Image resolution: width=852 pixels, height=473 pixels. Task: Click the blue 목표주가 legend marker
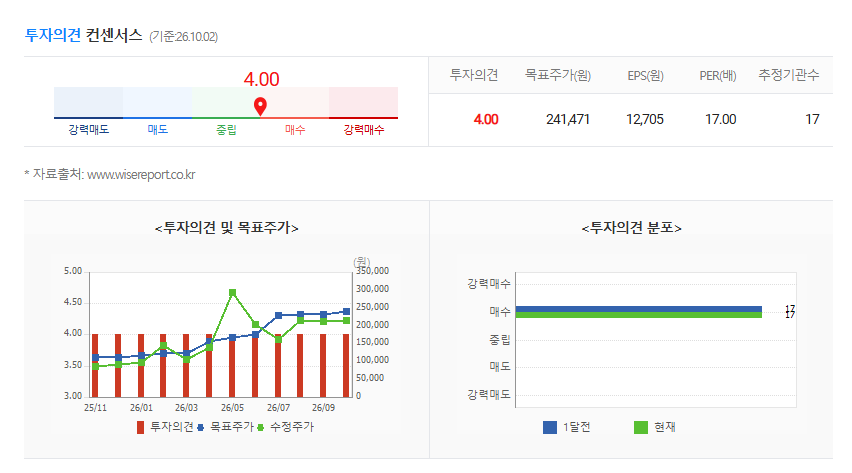(x=201, y=427)
